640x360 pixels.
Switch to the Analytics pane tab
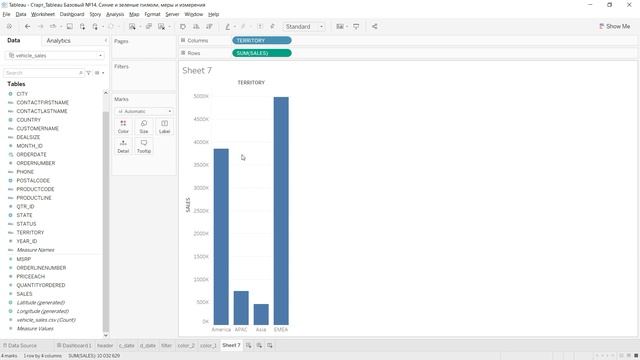pos(58,41)
